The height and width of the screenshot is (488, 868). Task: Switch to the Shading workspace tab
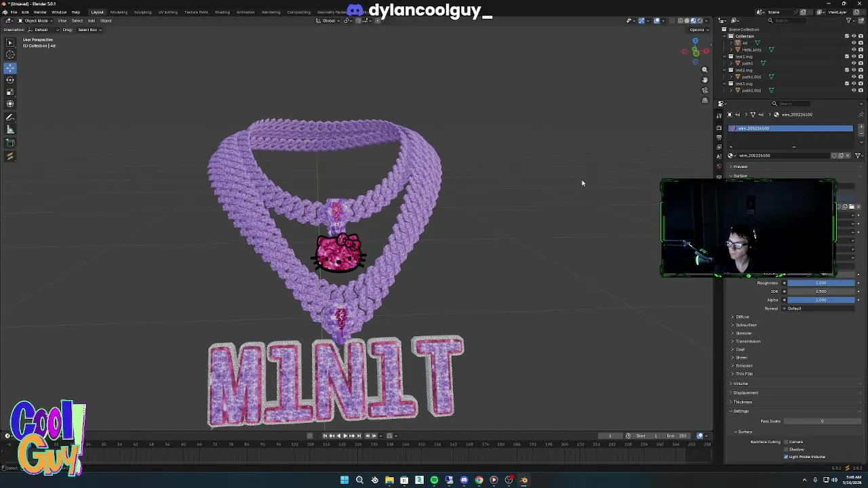[x=222, y=12]
